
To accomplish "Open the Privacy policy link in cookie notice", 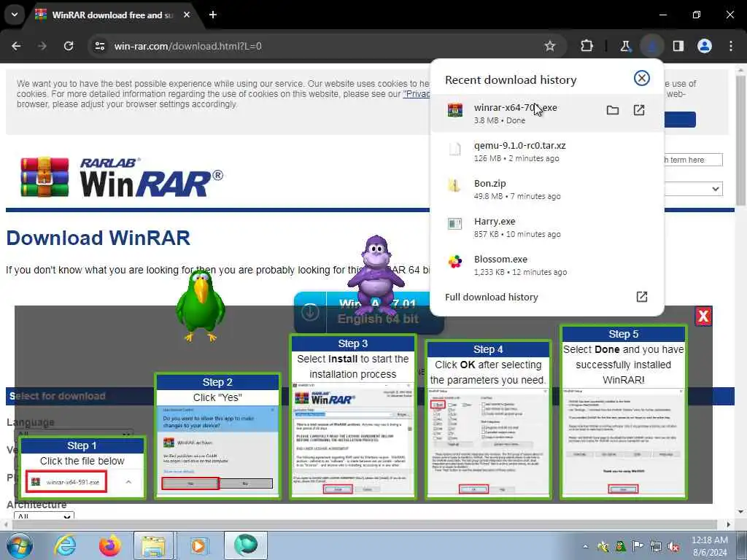I will click(x=417, y=94).
